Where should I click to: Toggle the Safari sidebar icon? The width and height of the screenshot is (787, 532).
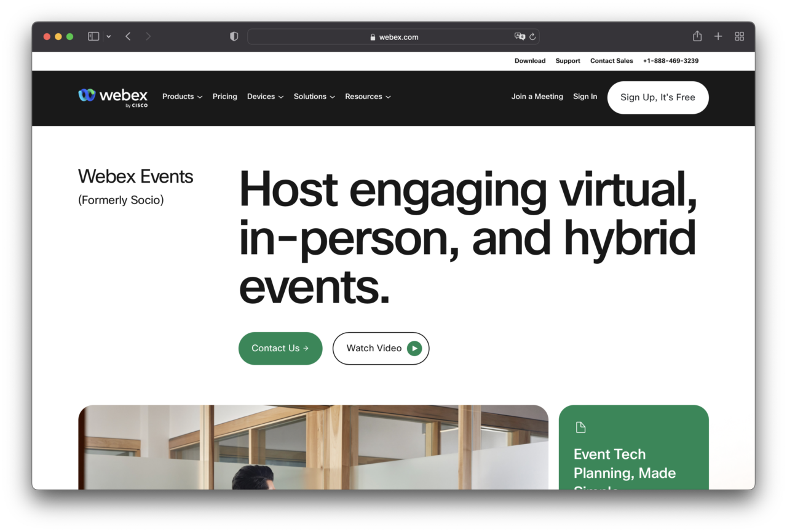pyautogui.click(x=93, y=36)
